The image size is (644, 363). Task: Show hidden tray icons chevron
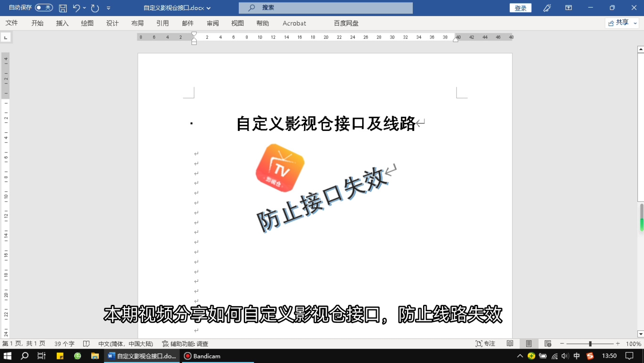click(x=520, y=356)
